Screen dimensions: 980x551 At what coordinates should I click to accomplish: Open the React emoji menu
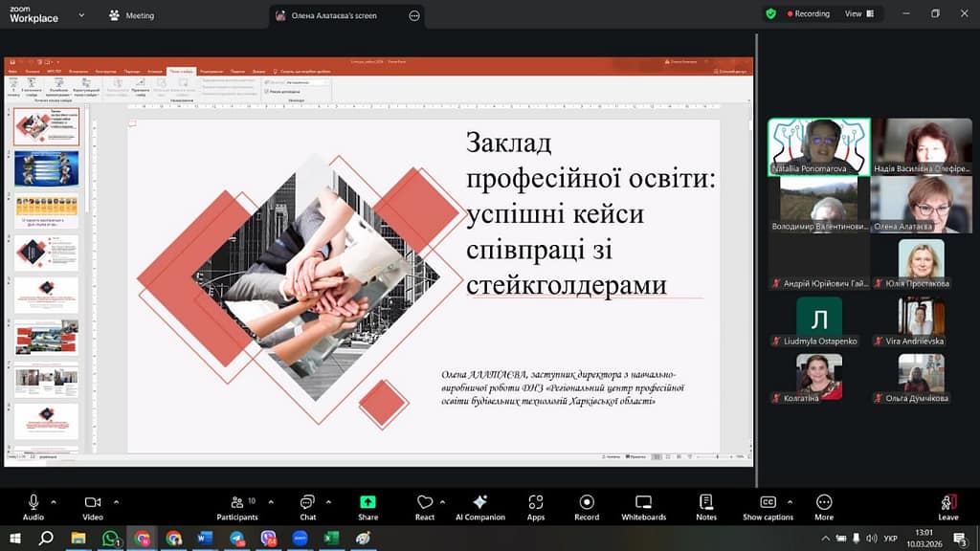click(x=425, y=506)
